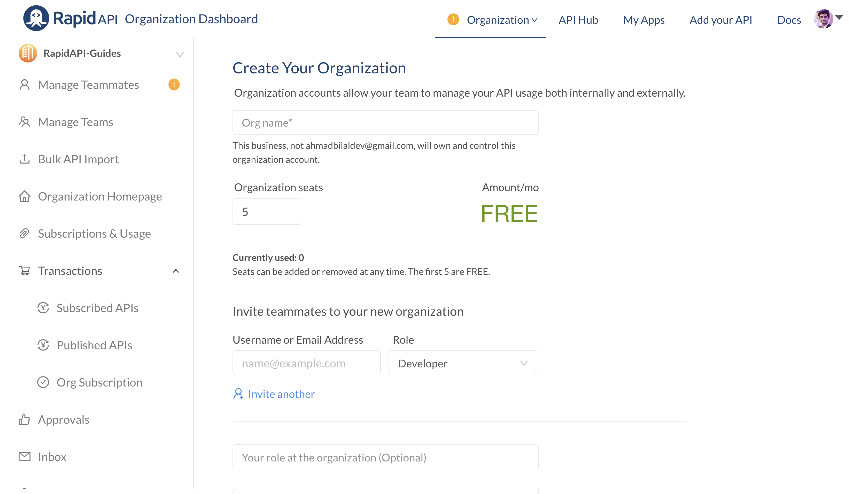Click the Organization seats number field
This screenshot has height=494, width=868.
[267, 212]
